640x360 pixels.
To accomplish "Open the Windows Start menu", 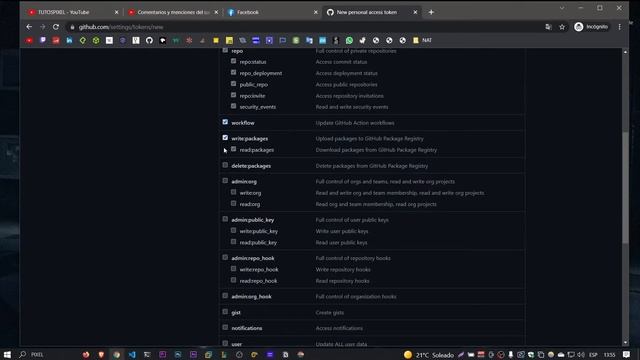I will tap(7, 355).
